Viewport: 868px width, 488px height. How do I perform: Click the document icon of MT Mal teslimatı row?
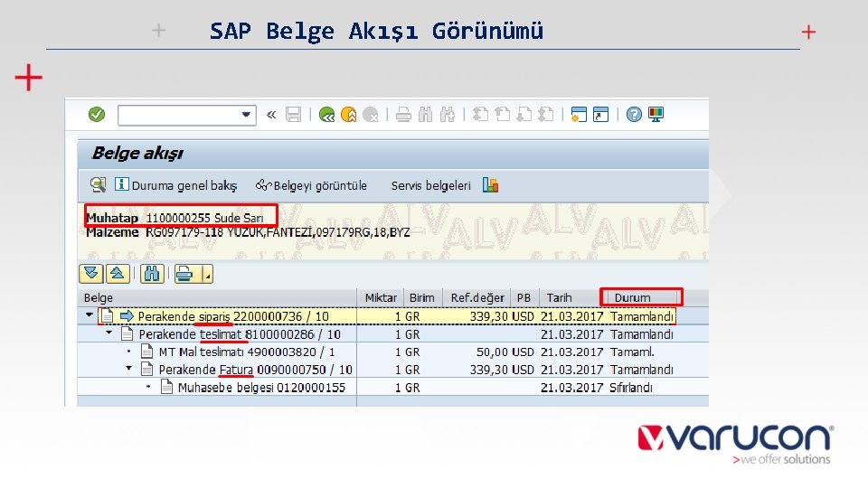tap(146, 351)
